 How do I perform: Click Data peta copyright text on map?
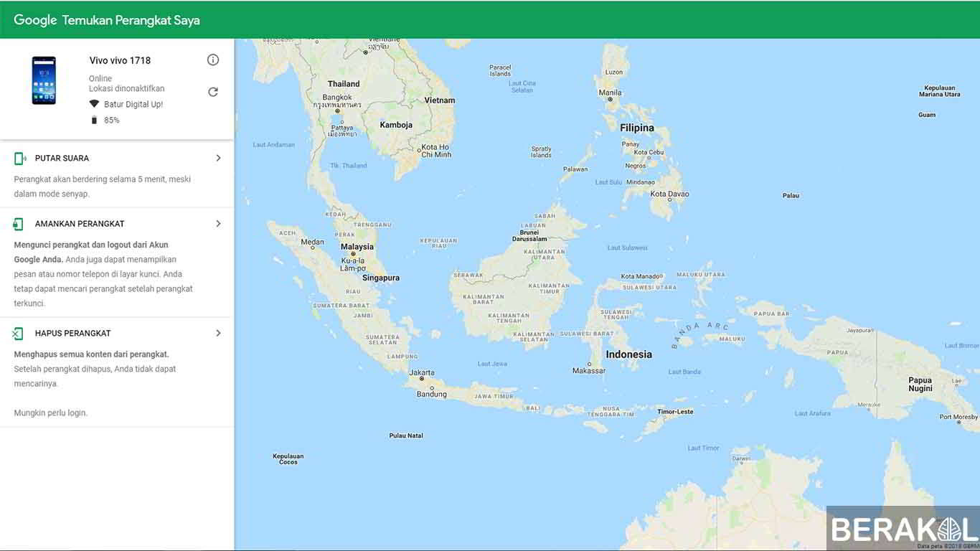click(947, 546)
